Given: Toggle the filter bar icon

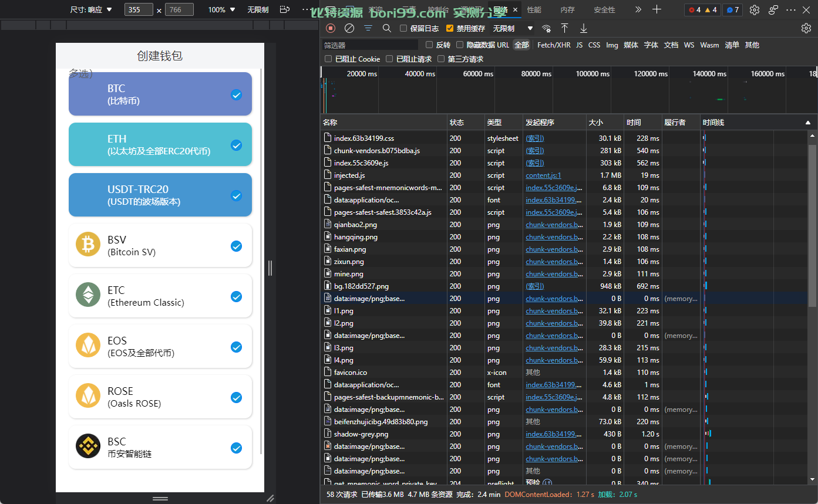Looking at the screenshot, I should (x=368, y=28).
